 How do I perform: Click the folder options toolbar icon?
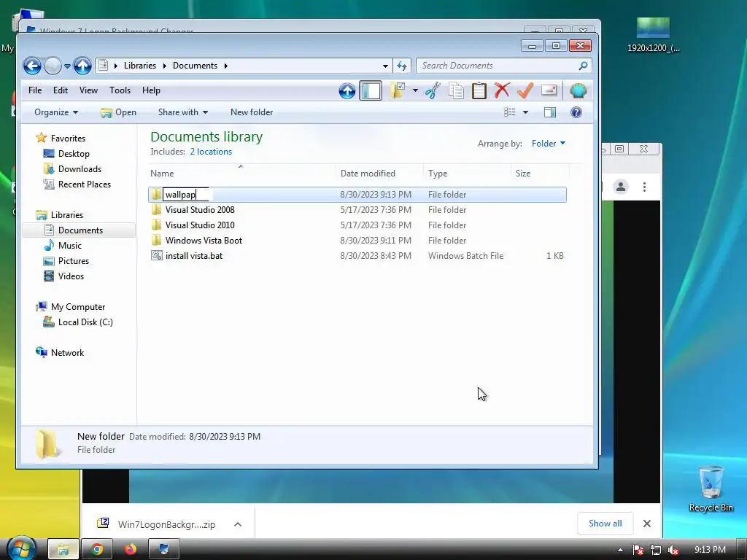(x=398, y=90)
